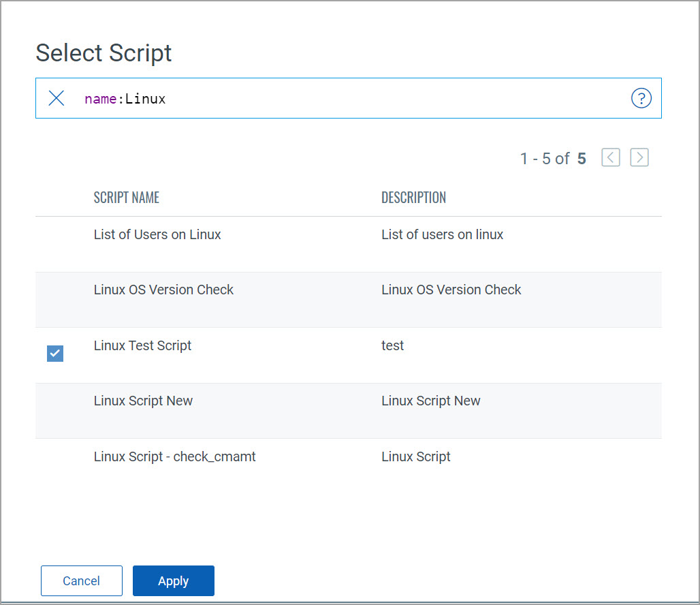The height and width of the screenshot is (605, 700).
Task: Select Linux Script - check_cmamt row
Action: [174, 457]
